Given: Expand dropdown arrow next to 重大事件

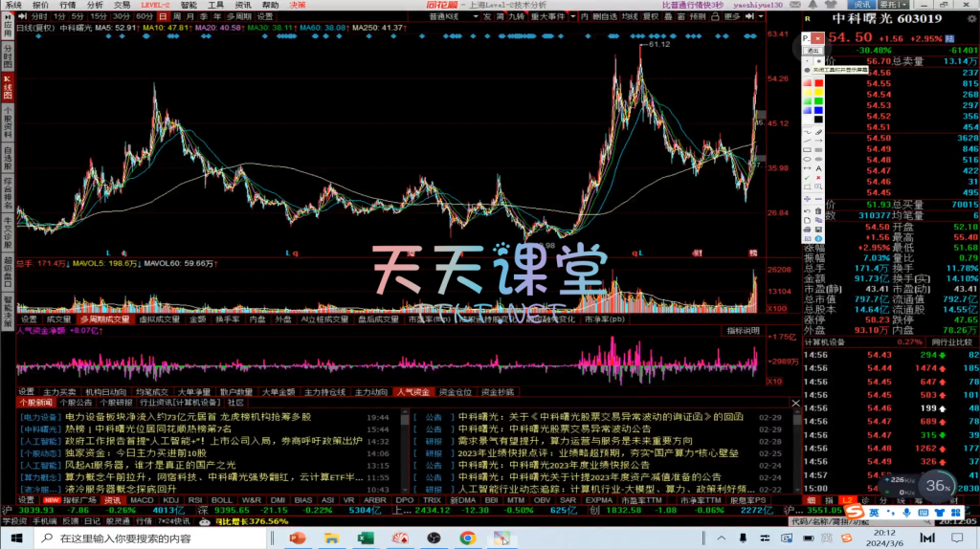Looking at the screenshot, I should click(x=572, y=16).
